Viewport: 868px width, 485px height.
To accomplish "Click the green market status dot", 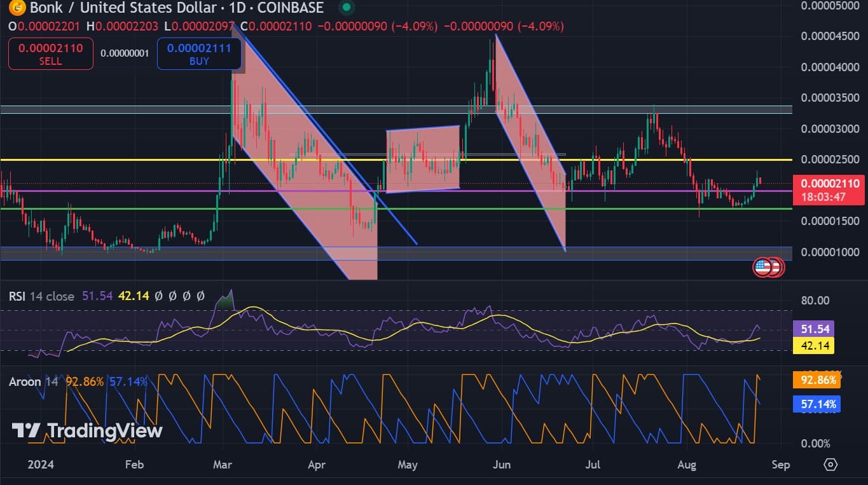I will pos(345,8).
